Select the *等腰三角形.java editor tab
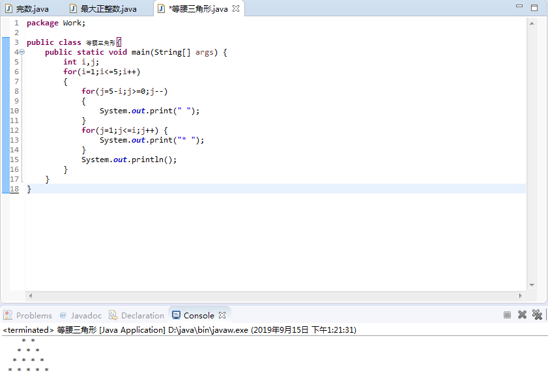Image resolution: width=548 pixels, height=392 pixels. 198,8
